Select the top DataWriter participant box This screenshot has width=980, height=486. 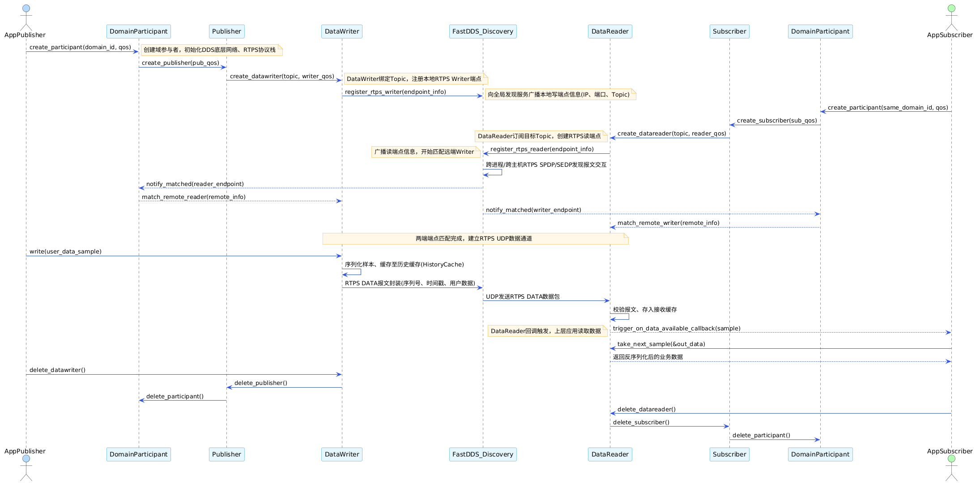click(342, 31)
